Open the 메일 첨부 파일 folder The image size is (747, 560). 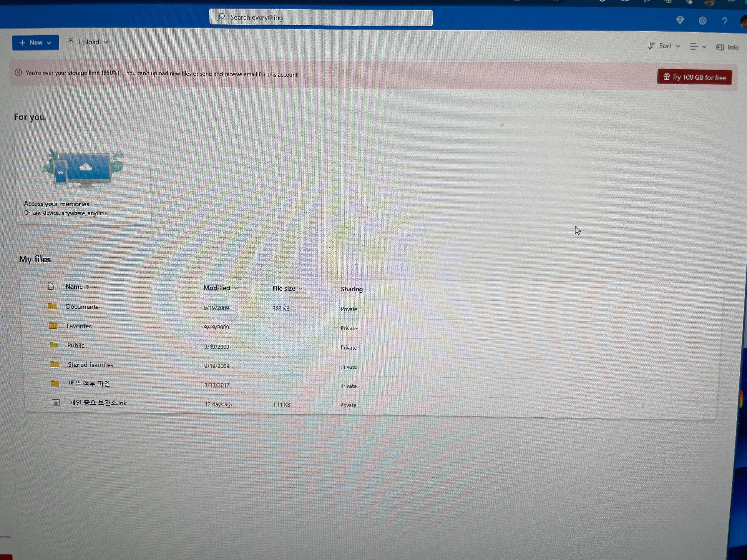point(89,384)
